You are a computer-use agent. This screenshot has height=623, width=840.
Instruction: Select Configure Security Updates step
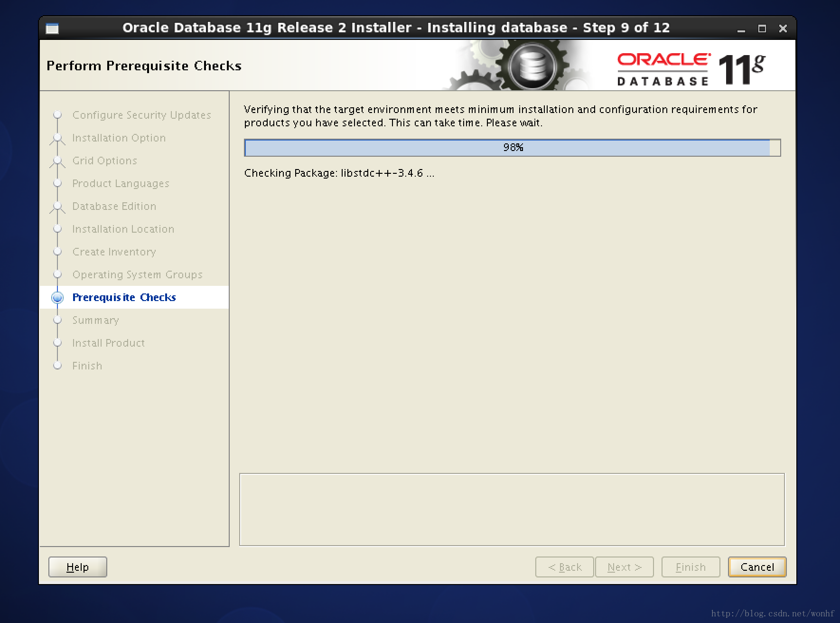[141, 115]
